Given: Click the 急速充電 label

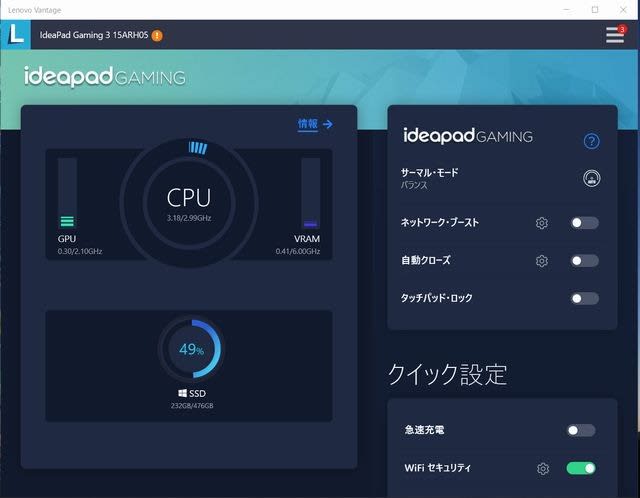Looking at the screenshot, I should 424,430.
